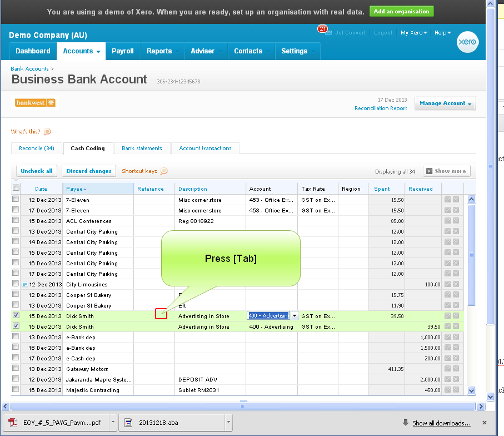Screen dimensions: 504x436
Task: Click the speech bubble next to What's this?
Action: pyautogui.click(x=47, y=132)
